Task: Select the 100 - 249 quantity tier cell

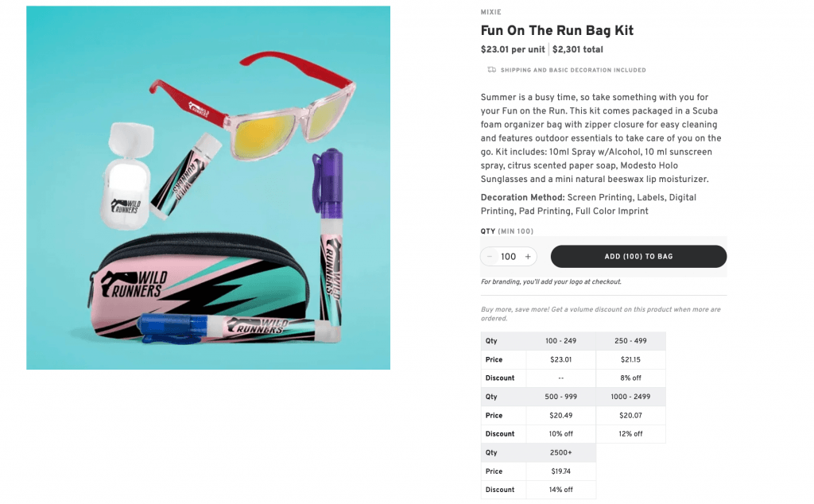Action: click(x=560, y=341)
